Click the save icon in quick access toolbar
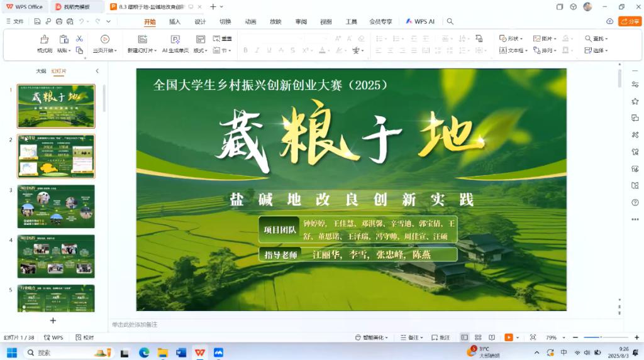The width and height of the screenshot is (644, 360). click(x=36, y=21)
